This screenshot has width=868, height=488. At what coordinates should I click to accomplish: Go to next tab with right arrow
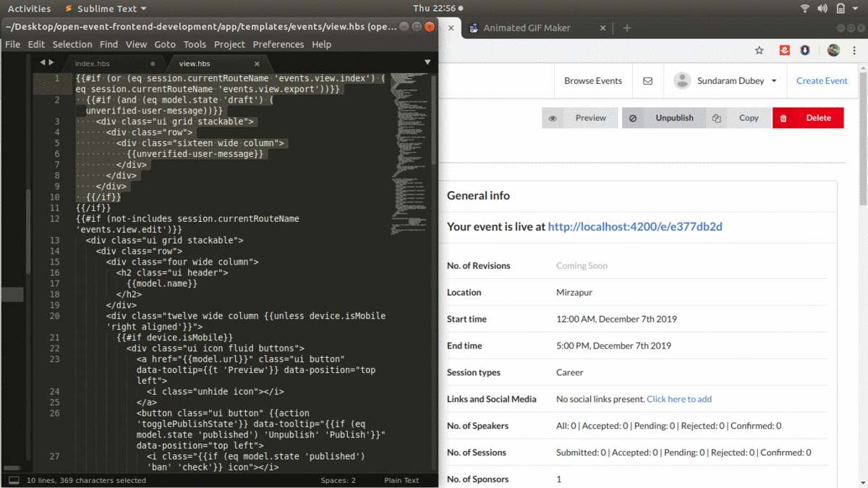[51, 63]
